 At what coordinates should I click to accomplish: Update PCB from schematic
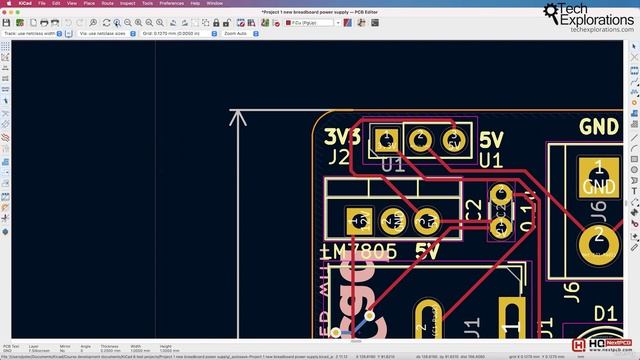(x=265, y=23)
